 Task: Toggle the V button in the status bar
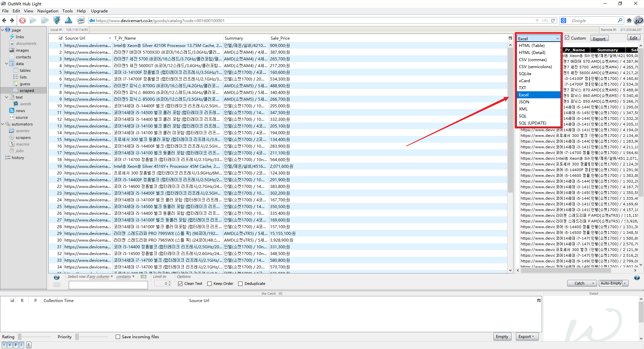point(10,345)
